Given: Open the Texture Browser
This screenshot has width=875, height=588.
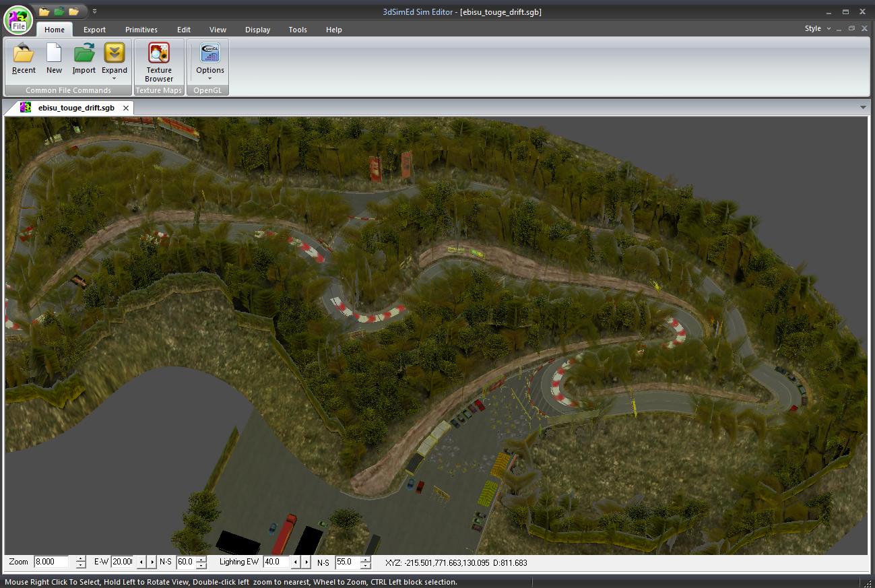Looking at the screenshot, I should click(159, 54).
